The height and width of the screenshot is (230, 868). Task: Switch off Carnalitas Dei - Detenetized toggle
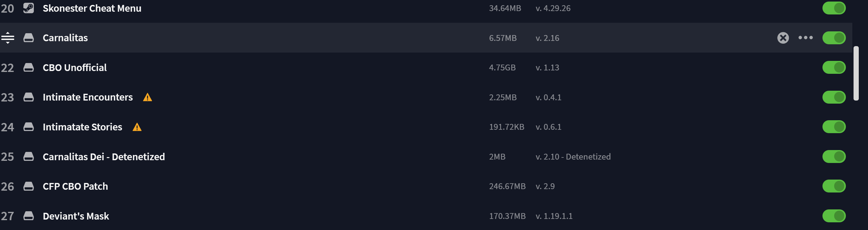(834, 157)
